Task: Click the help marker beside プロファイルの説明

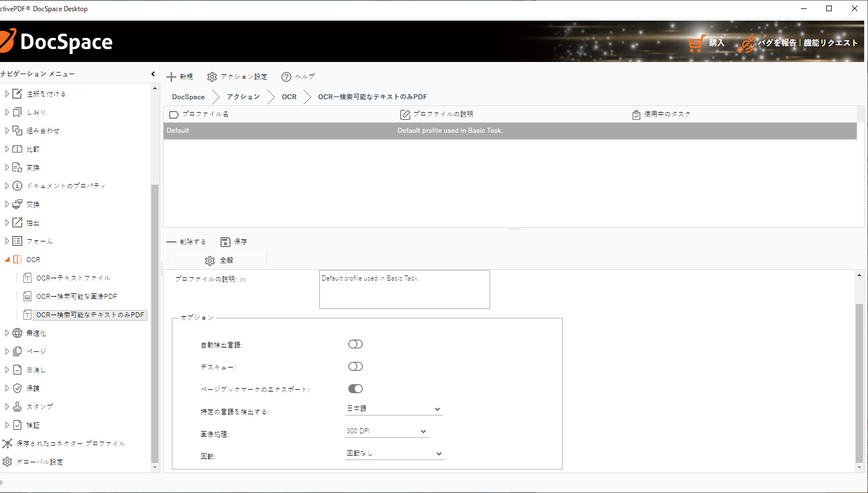Action: click(243, 280)
